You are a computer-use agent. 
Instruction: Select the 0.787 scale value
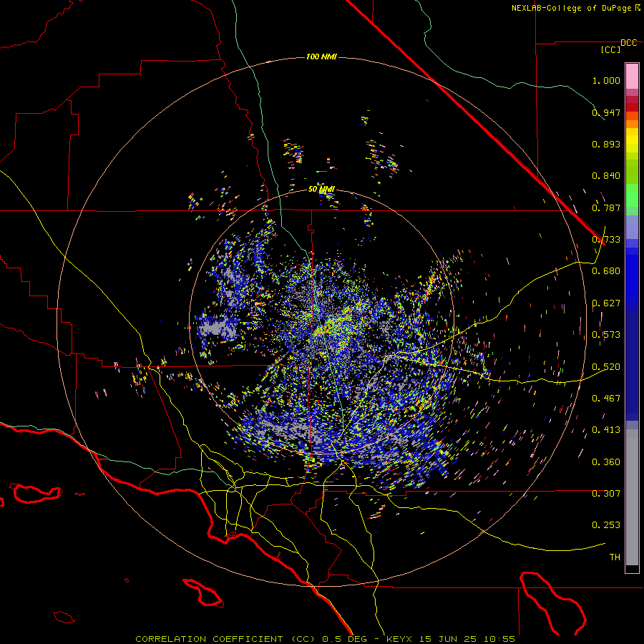[x=606, y=208]
